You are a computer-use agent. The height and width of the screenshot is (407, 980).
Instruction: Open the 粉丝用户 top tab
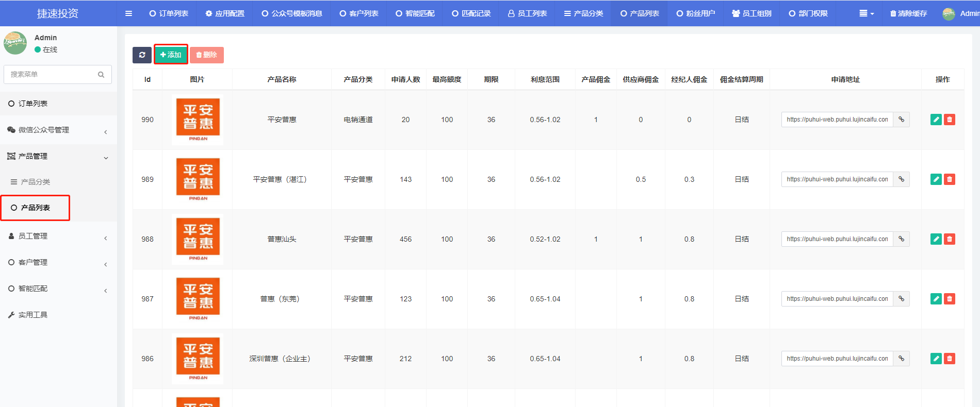click(696, 13)
